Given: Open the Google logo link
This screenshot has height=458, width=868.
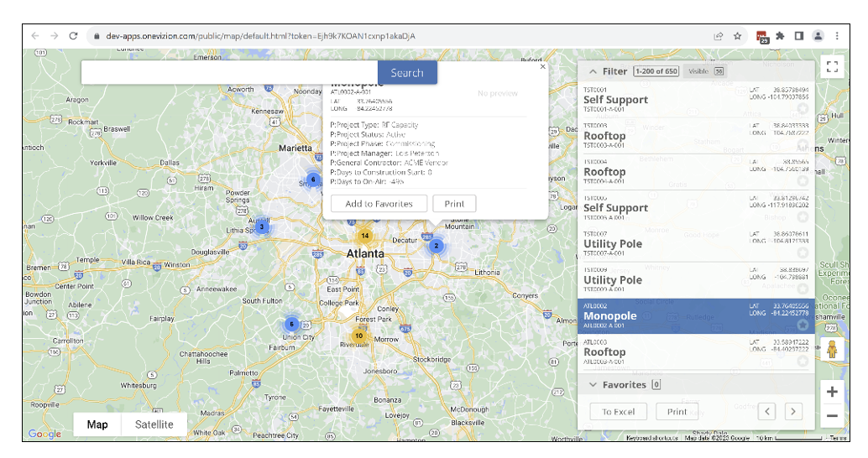Looking at the screenshot, I should click(x=44, y=434).
